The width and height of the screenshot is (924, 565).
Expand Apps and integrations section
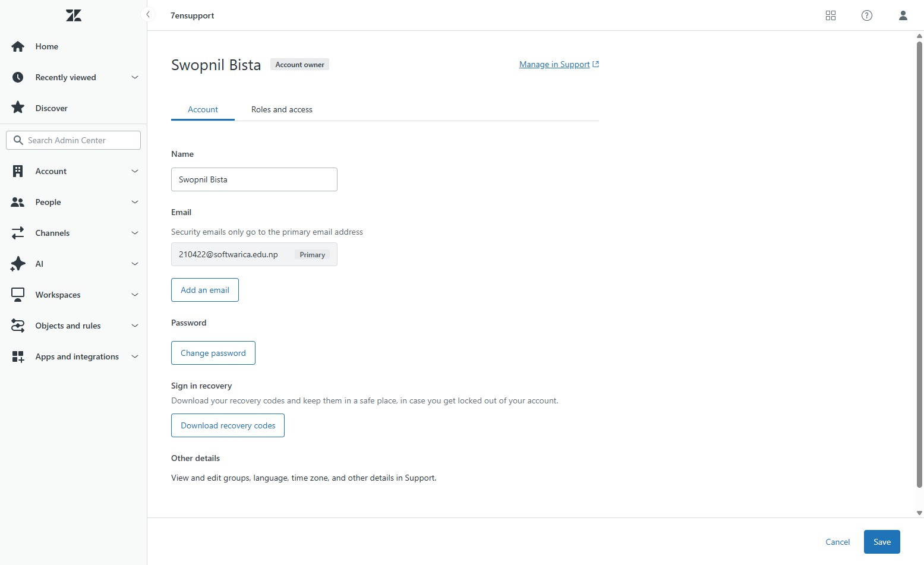point(135,356)
